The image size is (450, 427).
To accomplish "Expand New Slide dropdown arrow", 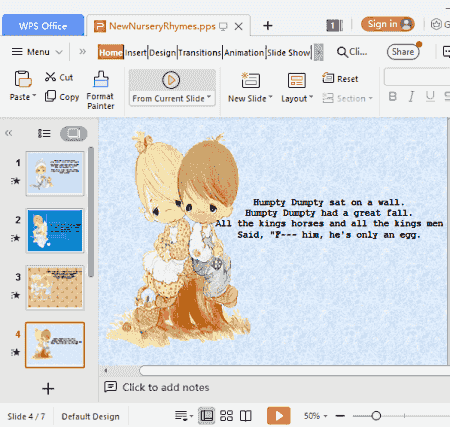I will (270, 97).
